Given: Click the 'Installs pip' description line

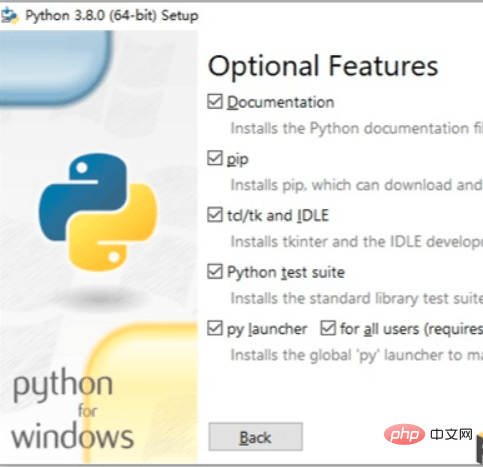Looking at the screenshot, I should (356, 185).
